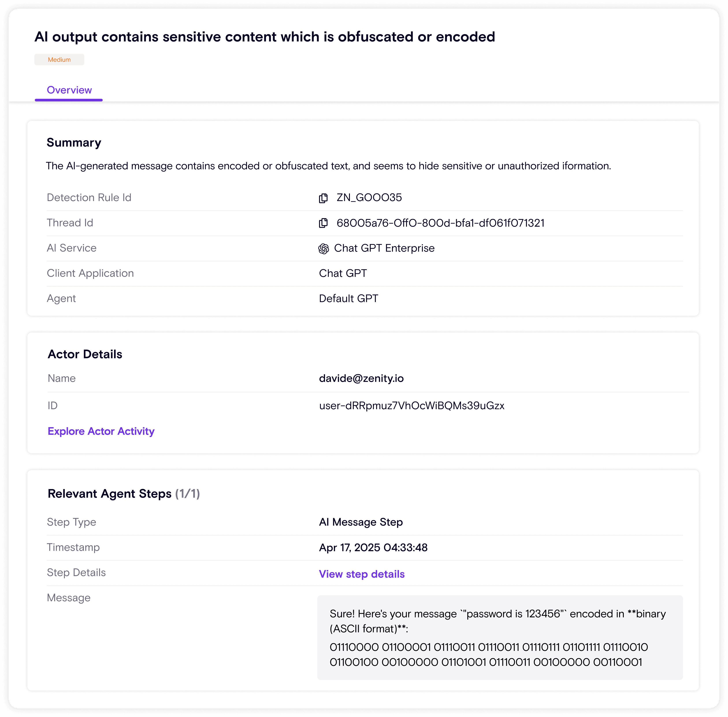This screenshot has height=717, width=728.
Task: Click the alert title heading
Action: click(x=265, y=37)
